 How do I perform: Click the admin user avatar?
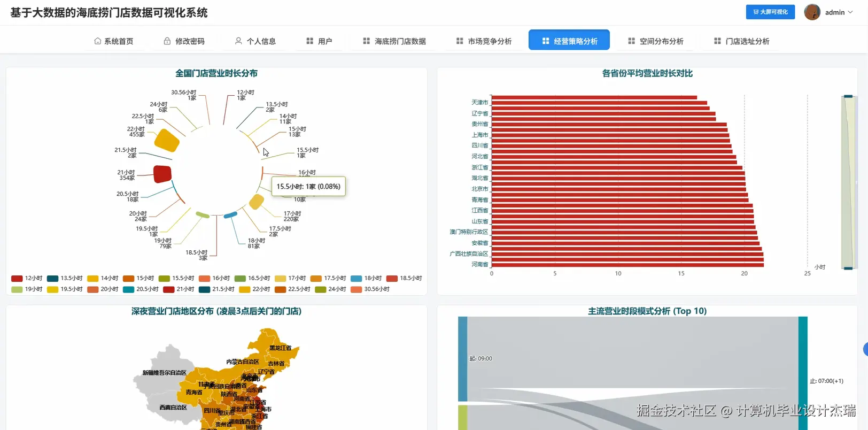click(812, 12)
